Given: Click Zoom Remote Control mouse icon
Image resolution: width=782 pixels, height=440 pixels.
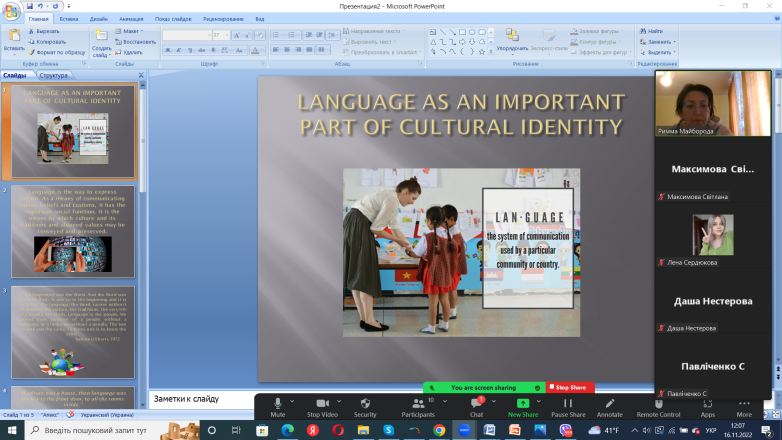Looking at the screenshot, I should pos(658,404).
